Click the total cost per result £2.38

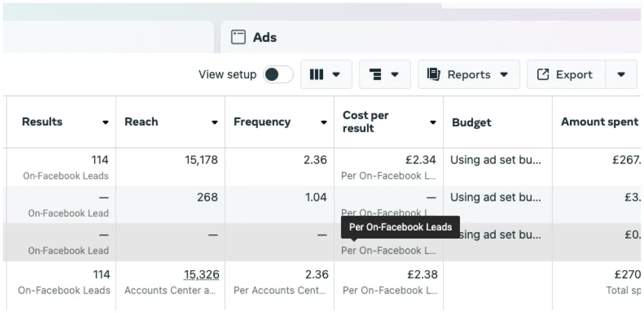[x=421, y=274]
